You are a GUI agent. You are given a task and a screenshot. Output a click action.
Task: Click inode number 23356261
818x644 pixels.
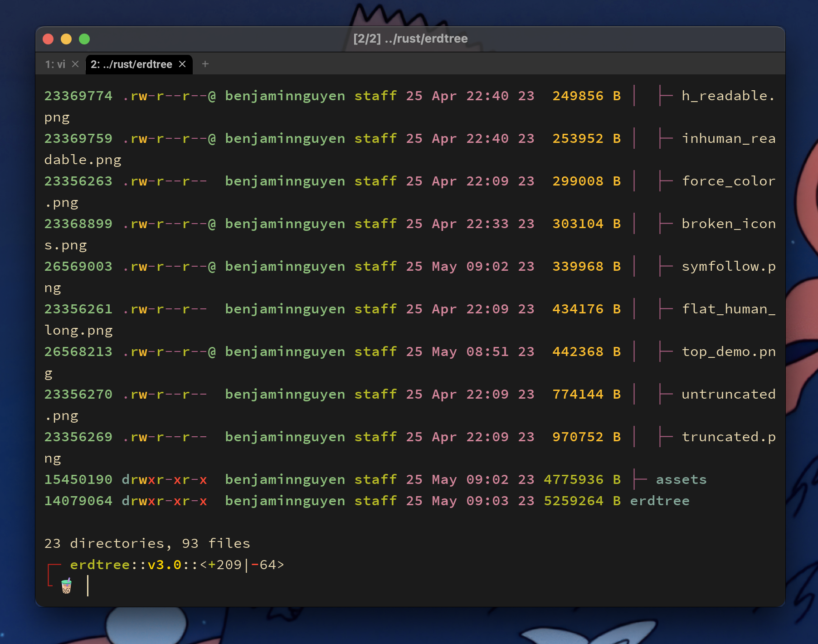pos(78,309)
